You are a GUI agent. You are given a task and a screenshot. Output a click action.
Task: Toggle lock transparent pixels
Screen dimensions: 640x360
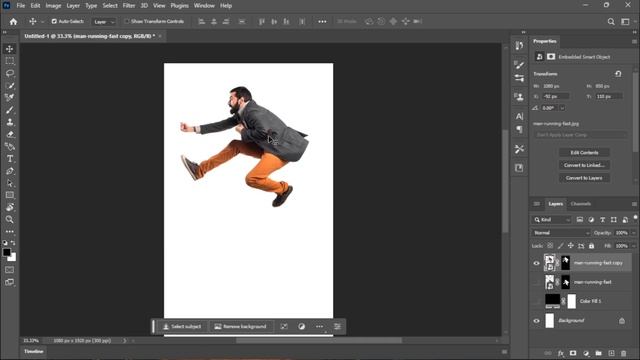coord(550,246)
